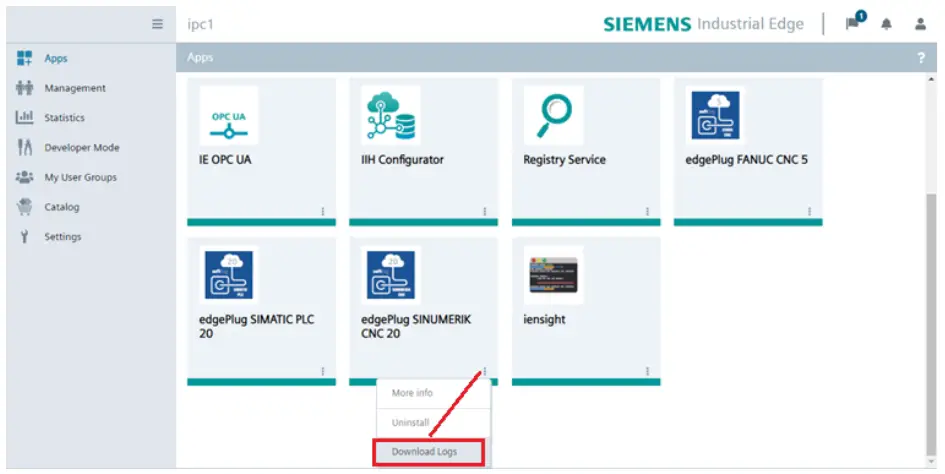This screenshot has height=474, width=945.
Task: Click the IIH Configurator title text
Action: 402,160
